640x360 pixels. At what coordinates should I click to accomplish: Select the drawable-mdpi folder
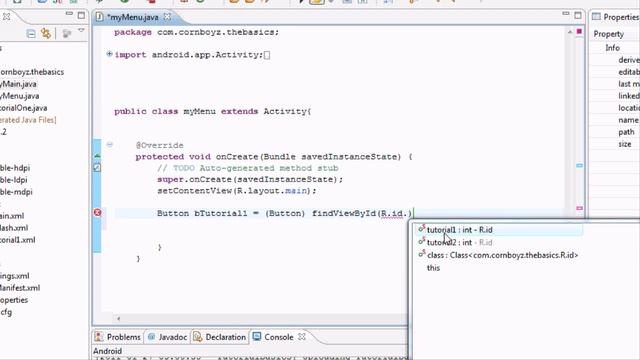coord(16,192)
